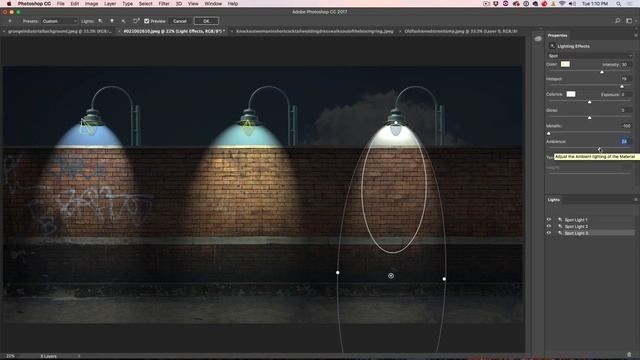Open the workspace switcher icon

click(629, 21)
